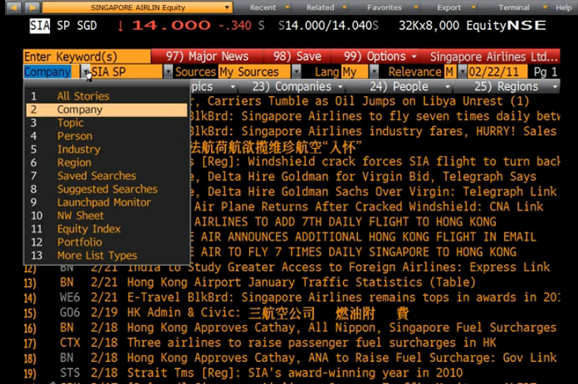Image resolution: width=578 pixels, height=384 pixels.
Task: Click the Pg 1 page indicator
Action: [x=546, y=71]
